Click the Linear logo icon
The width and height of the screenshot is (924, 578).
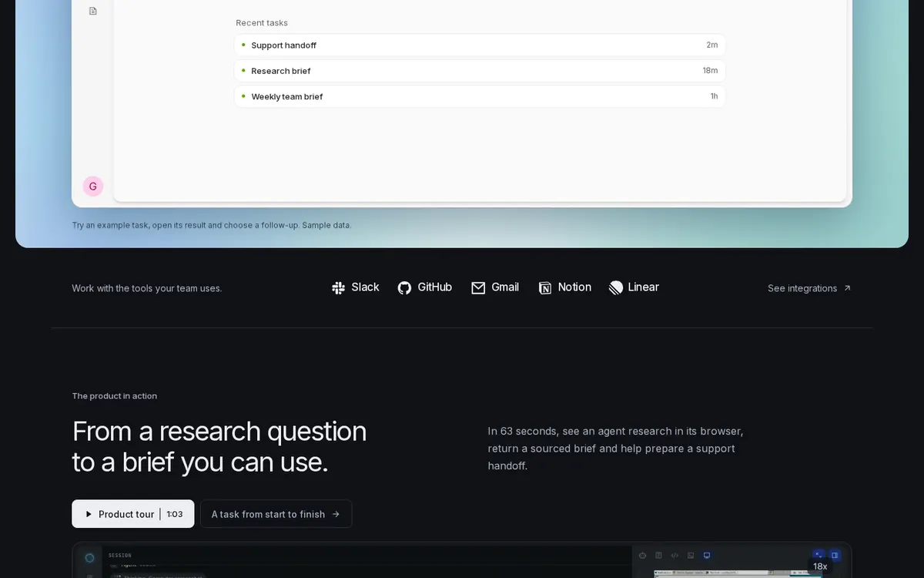click(616, 287)
